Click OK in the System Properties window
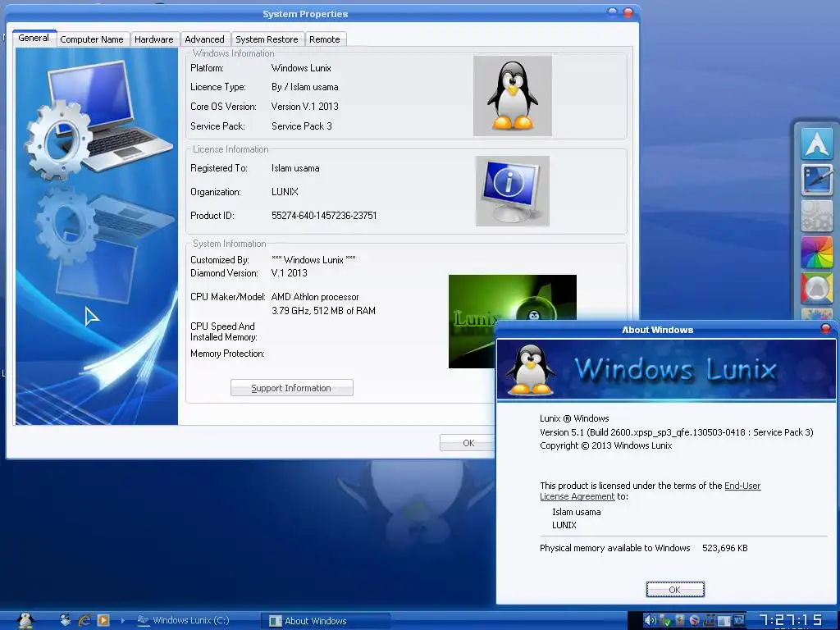This screenshot has height=630, width=840. [x=468, y=443]
